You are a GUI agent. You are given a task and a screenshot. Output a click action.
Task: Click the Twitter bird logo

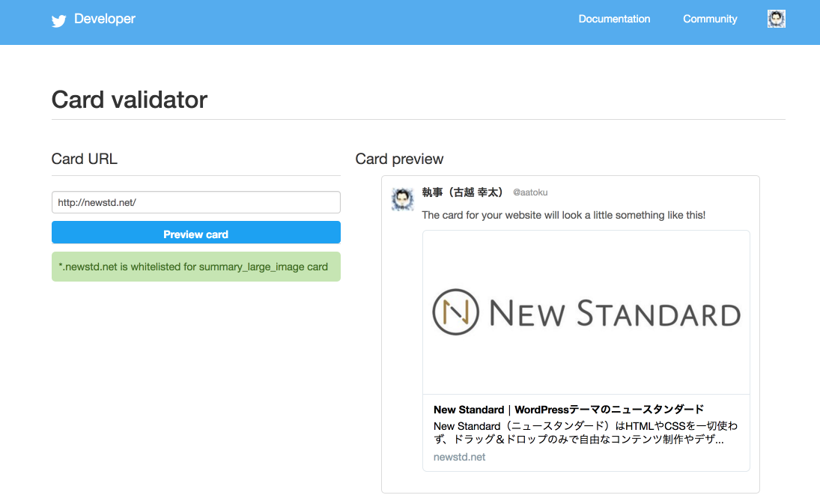tap(59, 20)
